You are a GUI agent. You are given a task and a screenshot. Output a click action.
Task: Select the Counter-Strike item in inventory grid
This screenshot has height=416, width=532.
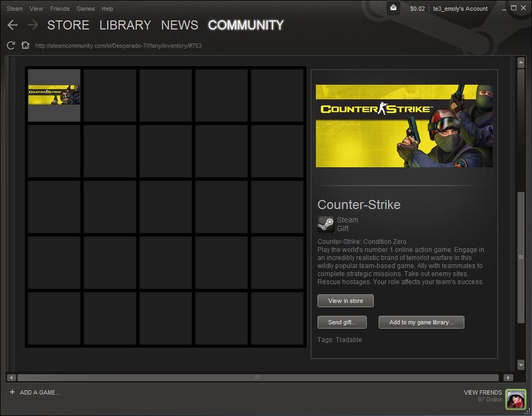tap(54, 95)
